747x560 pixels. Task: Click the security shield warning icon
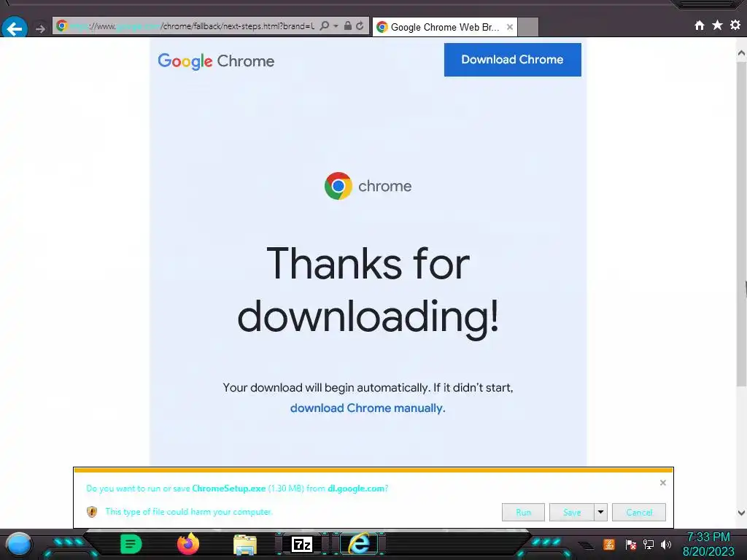click(92, 512)
